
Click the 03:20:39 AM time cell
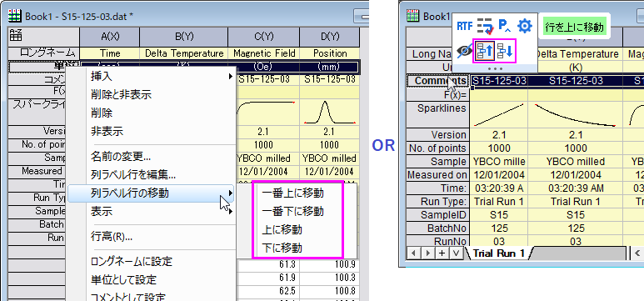[576, 188]
